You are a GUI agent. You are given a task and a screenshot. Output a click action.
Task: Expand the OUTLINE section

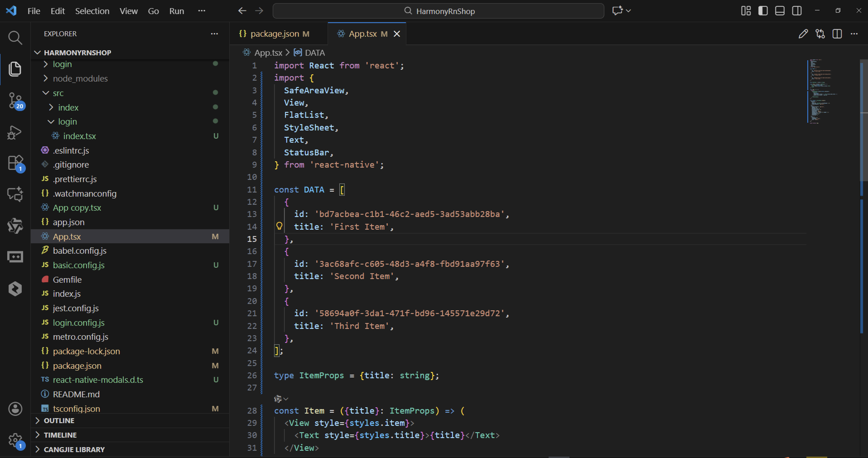[59, 421]
